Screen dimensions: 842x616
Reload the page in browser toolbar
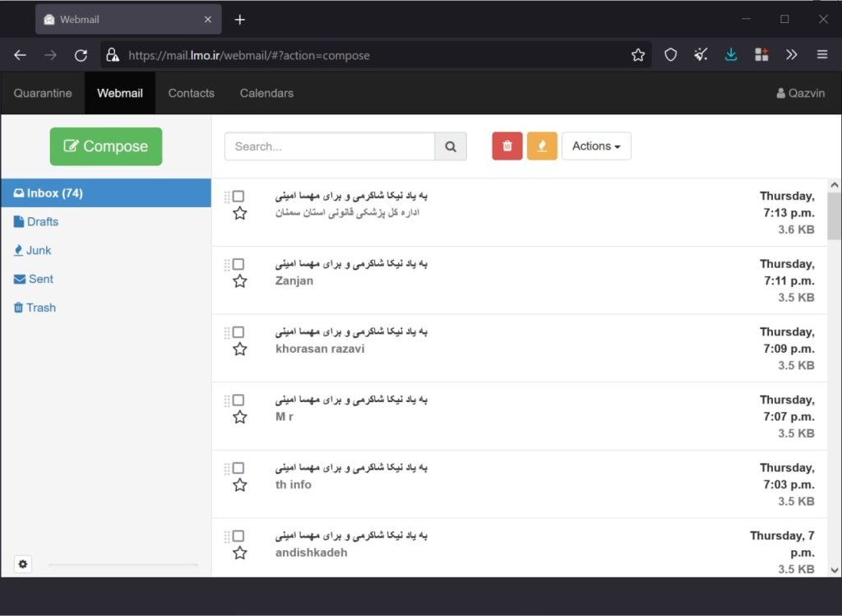(81, 55)
